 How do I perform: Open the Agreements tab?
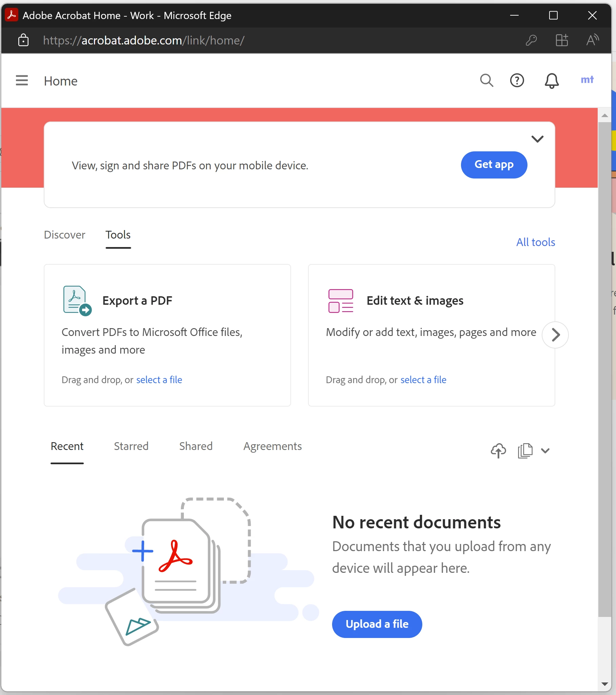coord(273,446)
